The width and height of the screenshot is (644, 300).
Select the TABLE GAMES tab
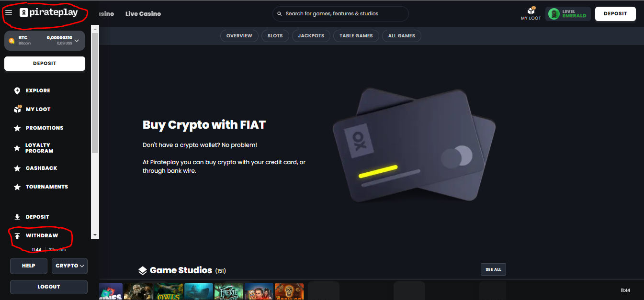coord(356,36)
